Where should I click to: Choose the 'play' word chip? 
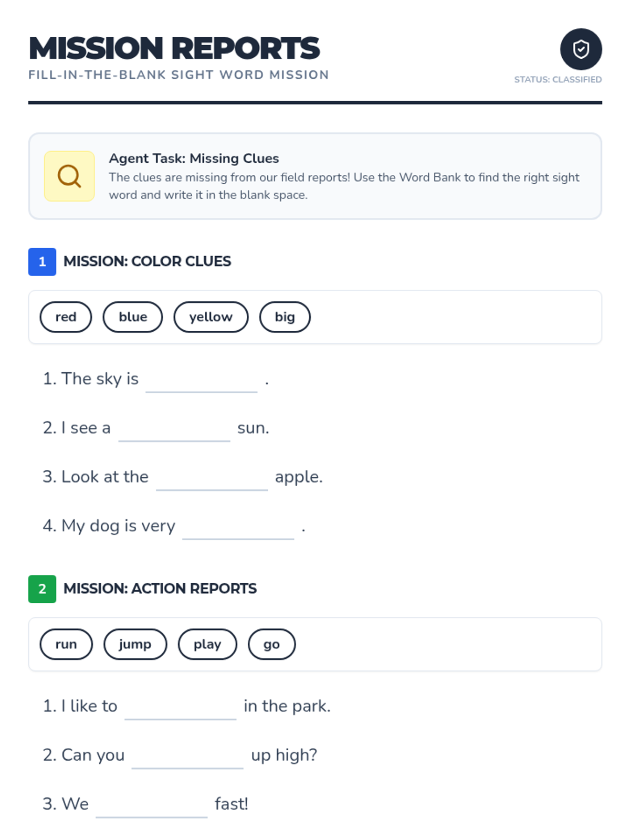pyautogui.click(x=207, y=644)
